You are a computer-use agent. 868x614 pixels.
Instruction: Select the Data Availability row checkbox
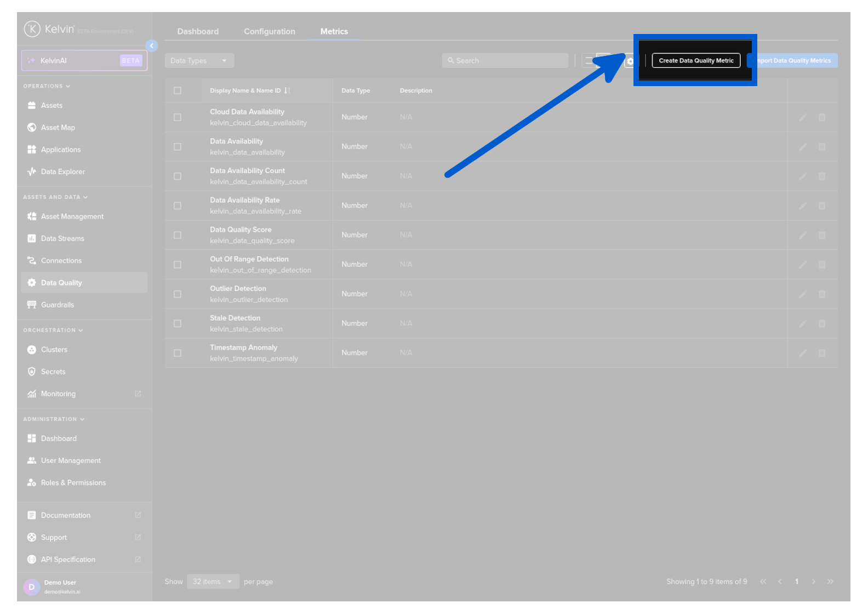(178, 147)
